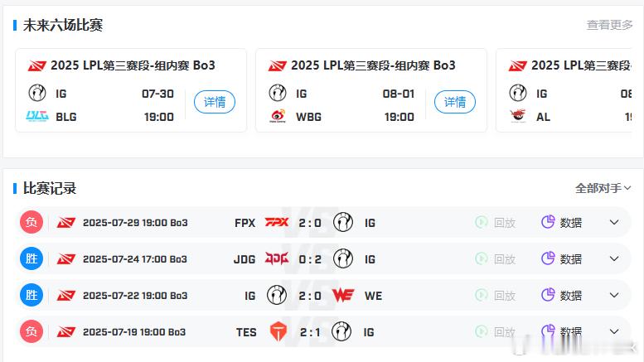
Task: Click the red 负 loss badge on 07-29 match
Action: [31, 222]
